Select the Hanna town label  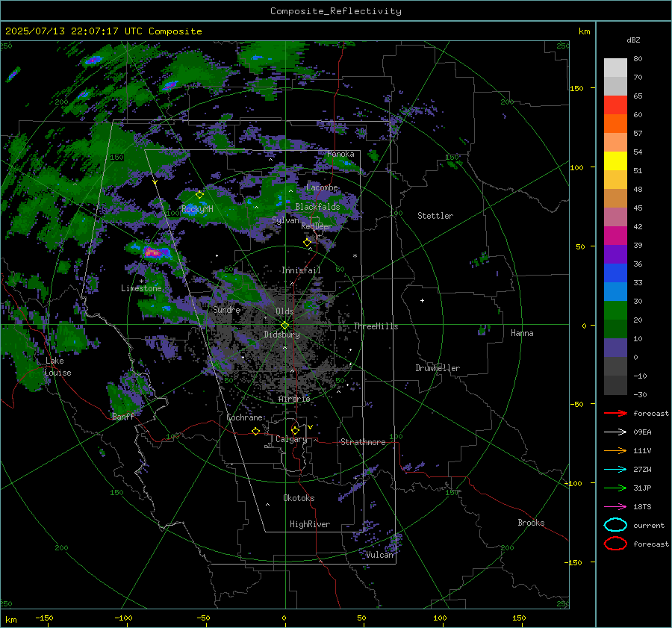coord(522,333)
